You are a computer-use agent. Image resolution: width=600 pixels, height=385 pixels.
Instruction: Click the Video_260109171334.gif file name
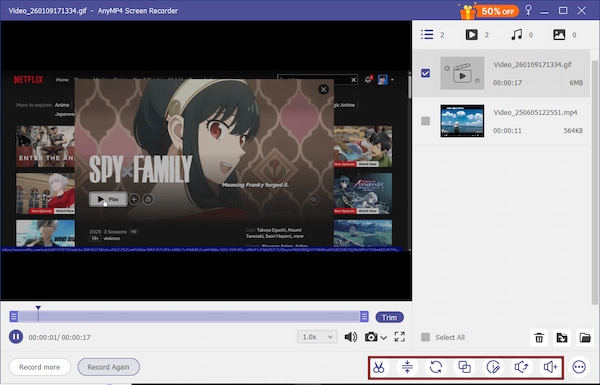[x=532, y=64]
